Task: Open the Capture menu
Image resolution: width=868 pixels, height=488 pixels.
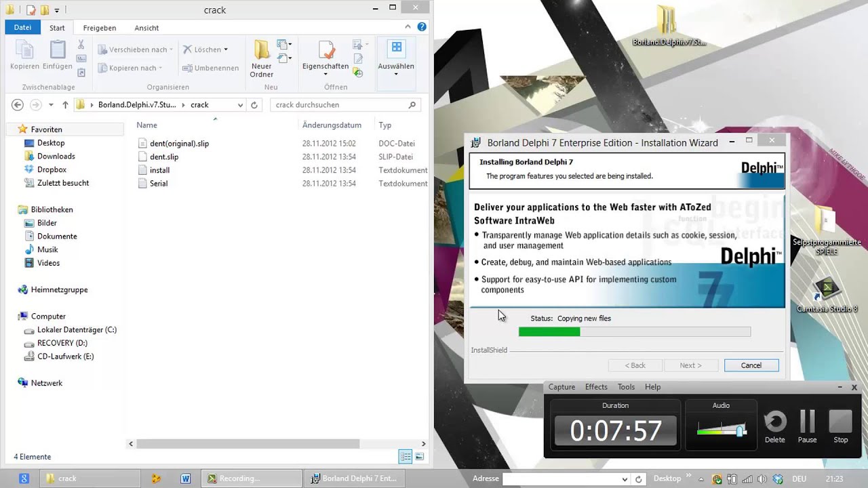Action: [x=561, y=387]
